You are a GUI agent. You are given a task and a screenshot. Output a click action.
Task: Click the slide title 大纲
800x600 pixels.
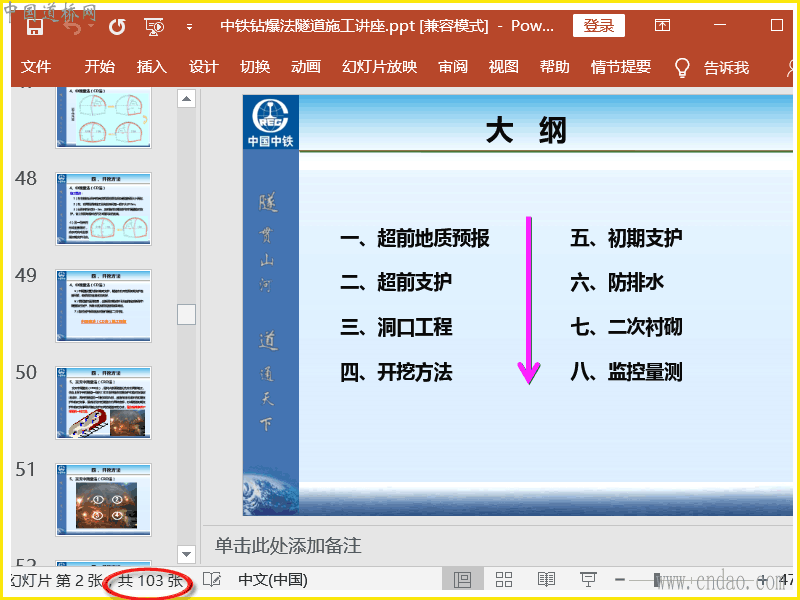pos(526,131)
